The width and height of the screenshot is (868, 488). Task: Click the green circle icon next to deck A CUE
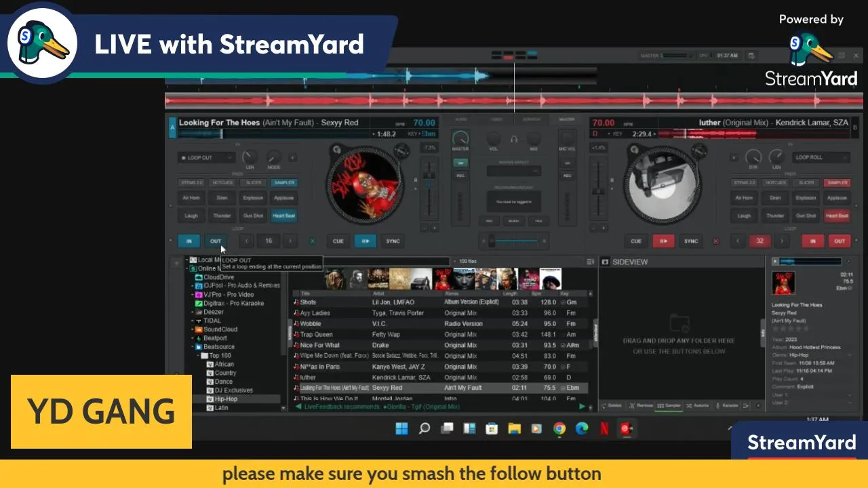tap(313, 241)
